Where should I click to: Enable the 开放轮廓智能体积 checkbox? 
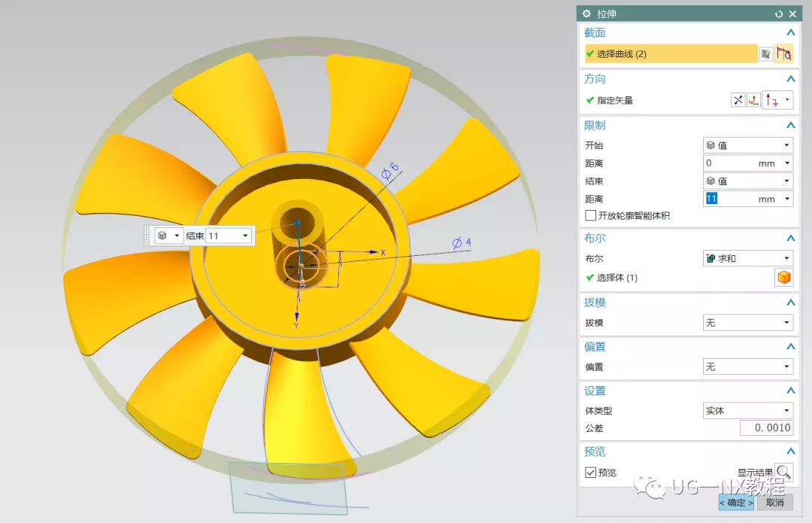[x=590, y=215]
